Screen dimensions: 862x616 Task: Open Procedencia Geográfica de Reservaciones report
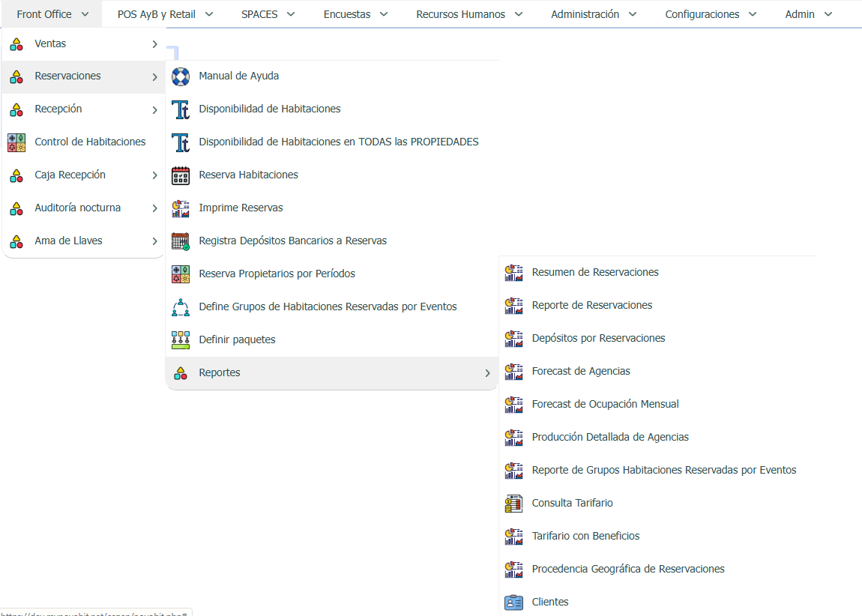627,570
